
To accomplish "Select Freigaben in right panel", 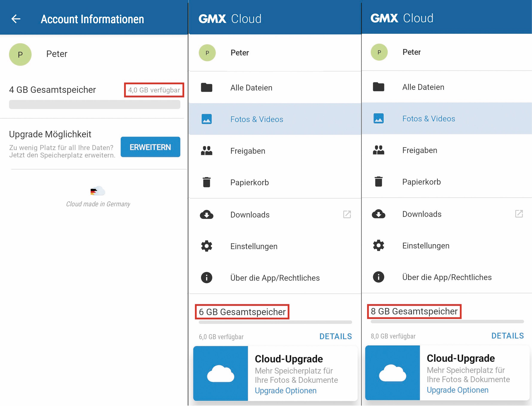I will [420, 150].
